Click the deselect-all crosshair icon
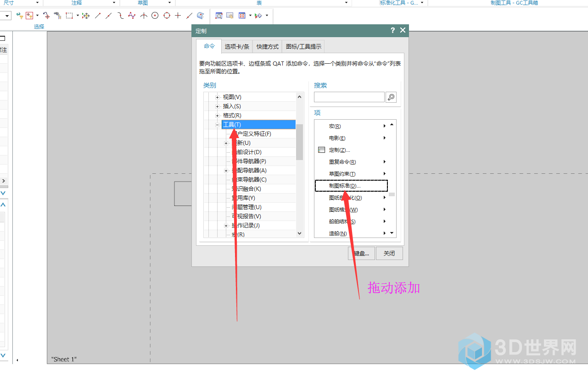The image size is (588, 376). click(46, 16)
